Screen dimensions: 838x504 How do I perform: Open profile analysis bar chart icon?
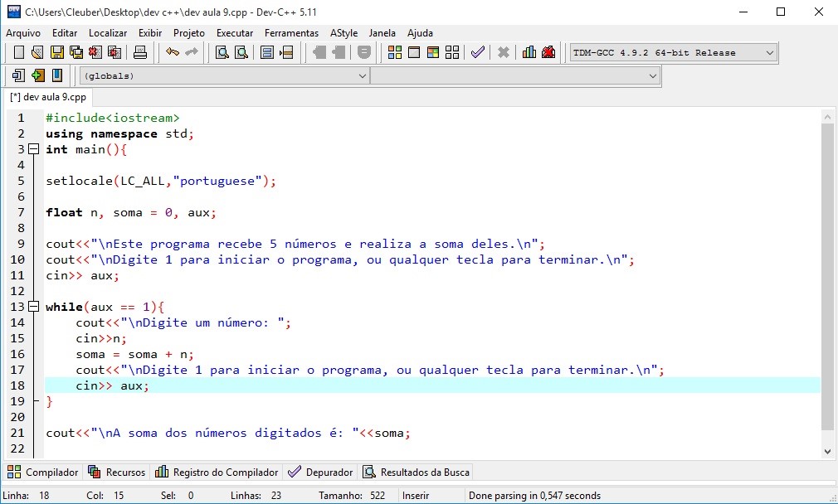click(x=529, y=52)
